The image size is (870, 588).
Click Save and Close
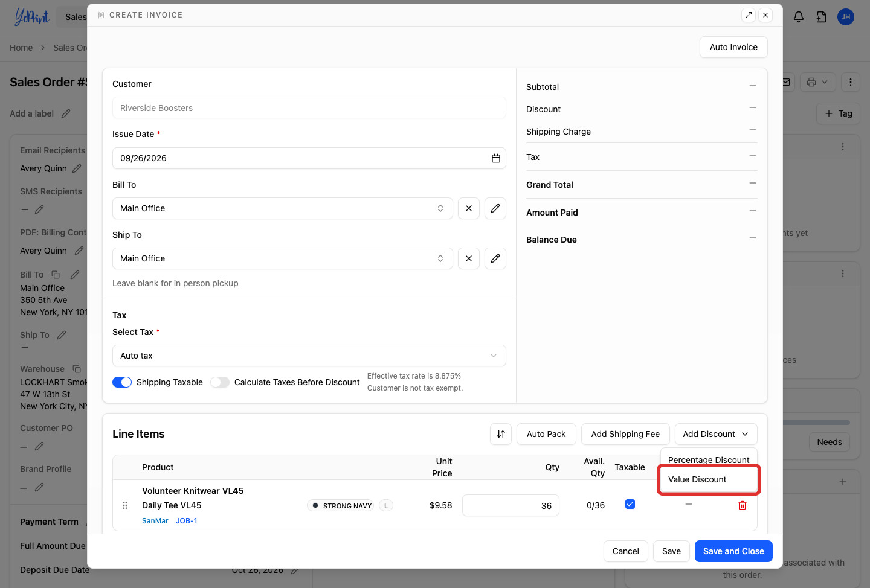(733, 551)
